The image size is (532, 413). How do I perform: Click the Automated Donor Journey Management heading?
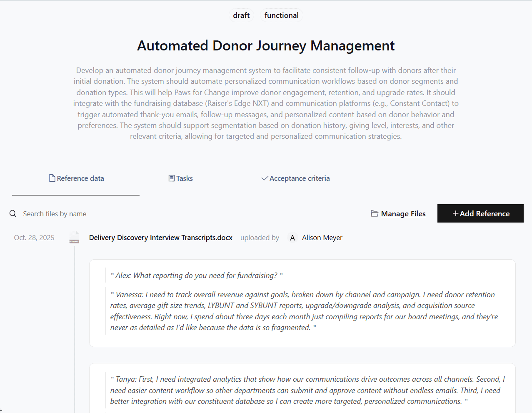(x=266, y=45)
